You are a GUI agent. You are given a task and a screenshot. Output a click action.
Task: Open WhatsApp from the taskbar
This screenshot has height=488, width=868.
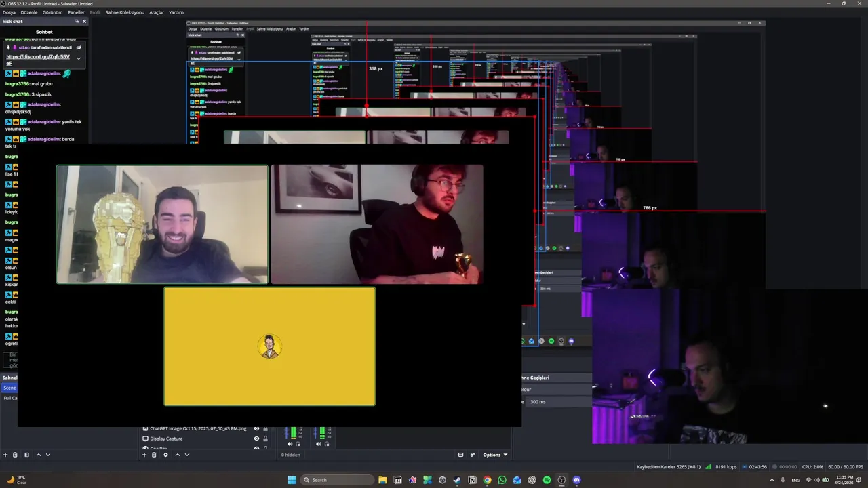coord(502,480)
